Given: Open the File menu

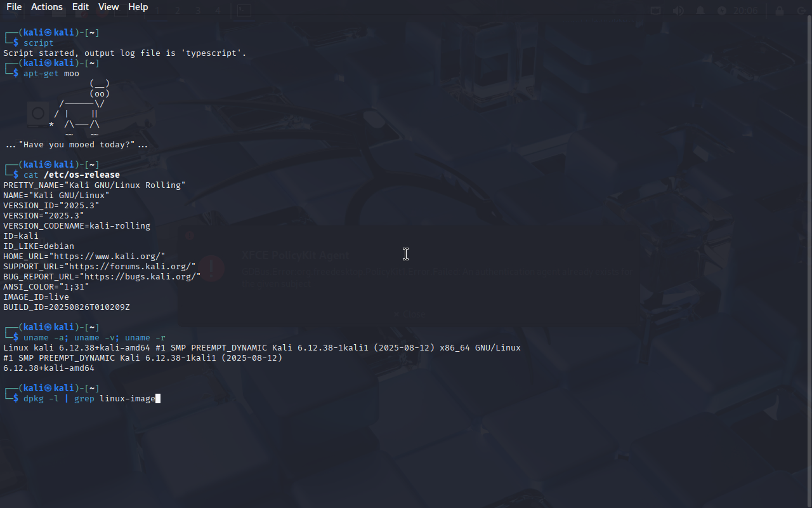Looking at the screenshot, I should click(14, 7).
